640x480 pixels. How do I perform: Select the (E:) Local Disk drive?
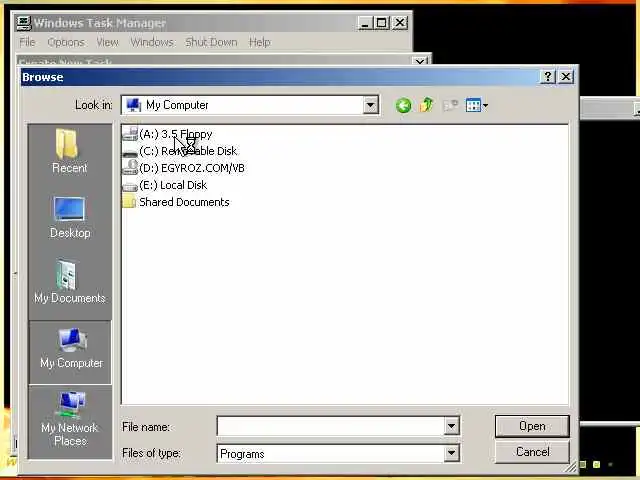[x=165, y=185]
